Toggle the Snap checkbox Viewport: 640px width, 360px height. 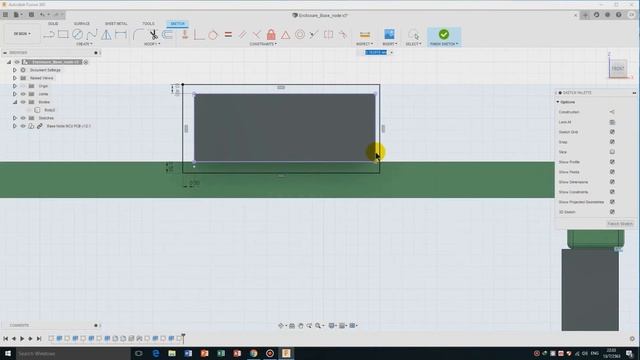click(612, 142)
